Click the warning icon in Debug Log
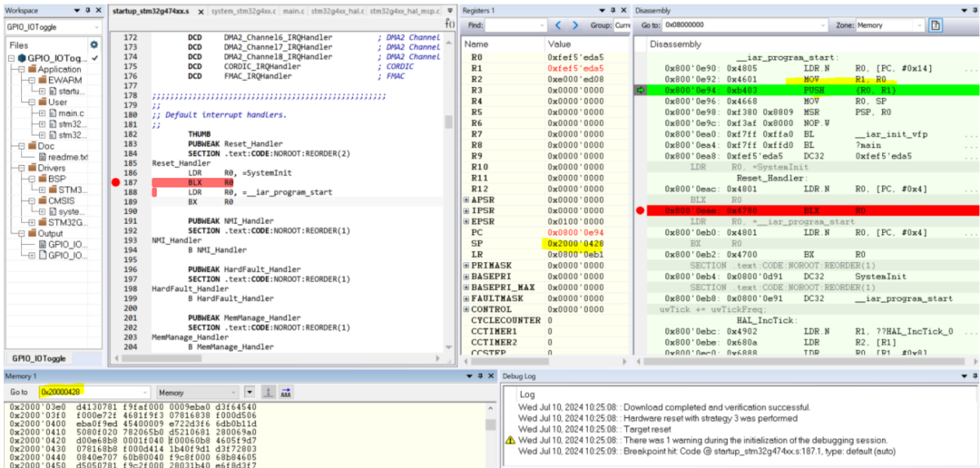980x468 pixels. coord(510,440)
